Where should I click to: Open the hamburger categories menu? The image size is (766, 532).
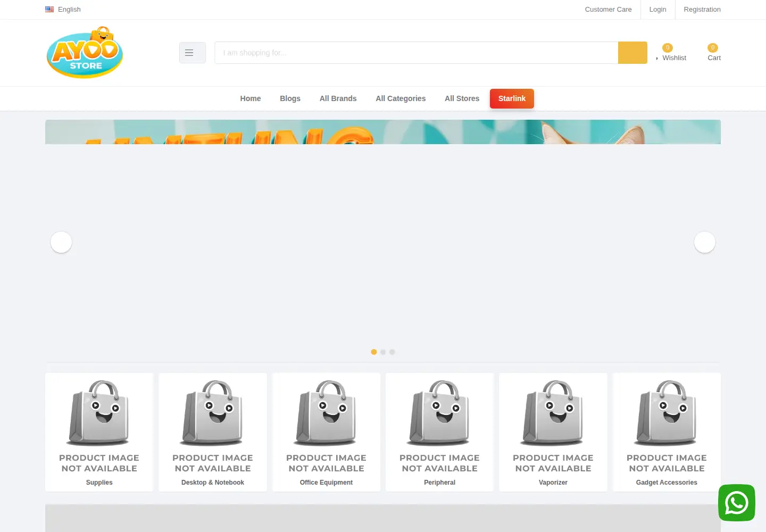pos(192,53)
